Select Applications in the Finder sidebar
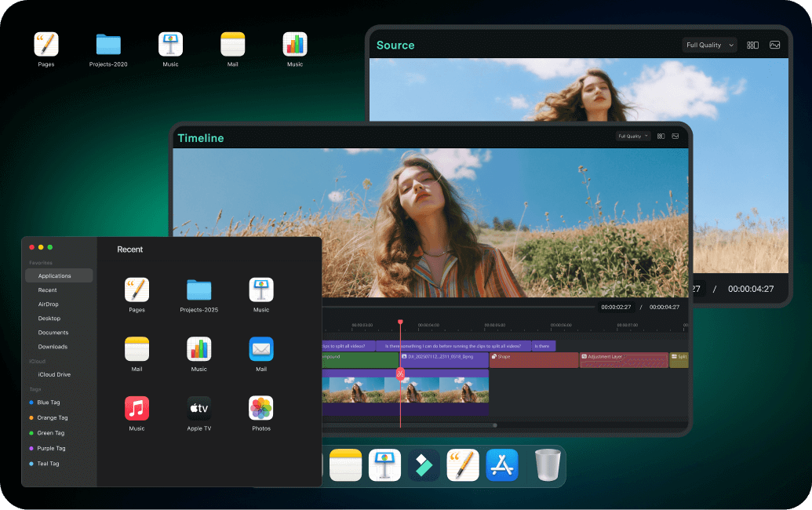 tap(59, 275)
